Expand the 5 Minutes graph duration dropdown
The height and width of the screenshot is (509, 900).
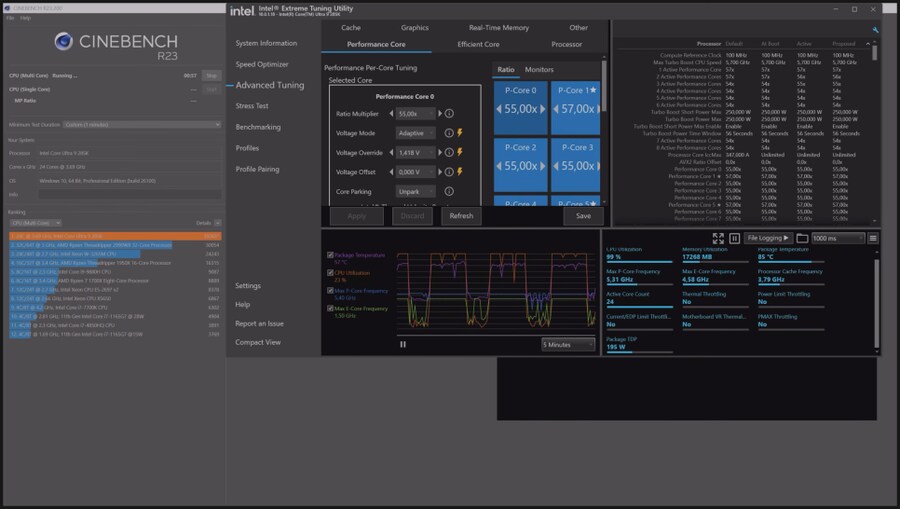(568, 344)
